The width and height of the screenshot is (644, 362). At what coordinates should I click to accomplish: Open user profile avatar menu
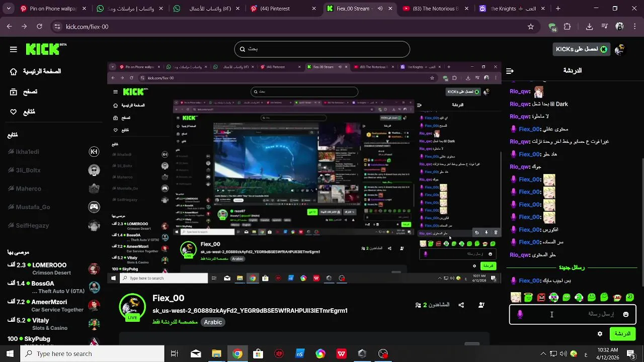tap(620, 49)
